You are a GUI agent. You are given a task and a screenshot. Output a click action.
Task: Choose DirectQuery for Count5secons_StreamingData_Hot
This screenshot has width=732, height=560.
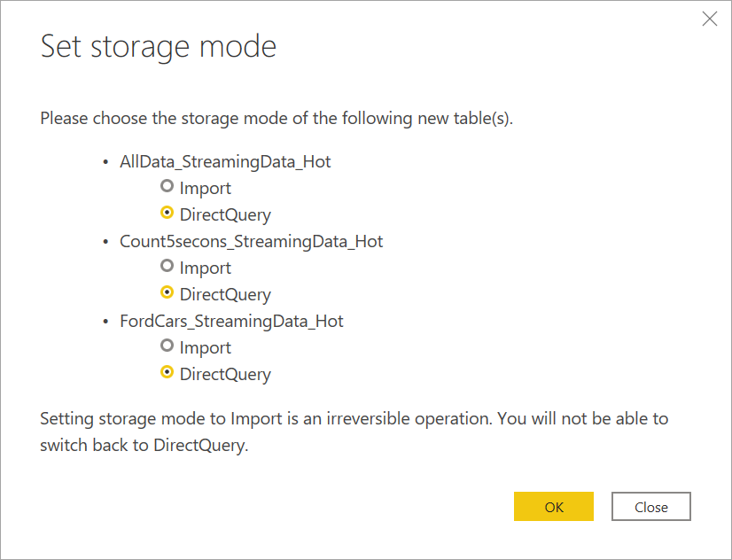tap(167, 293)
